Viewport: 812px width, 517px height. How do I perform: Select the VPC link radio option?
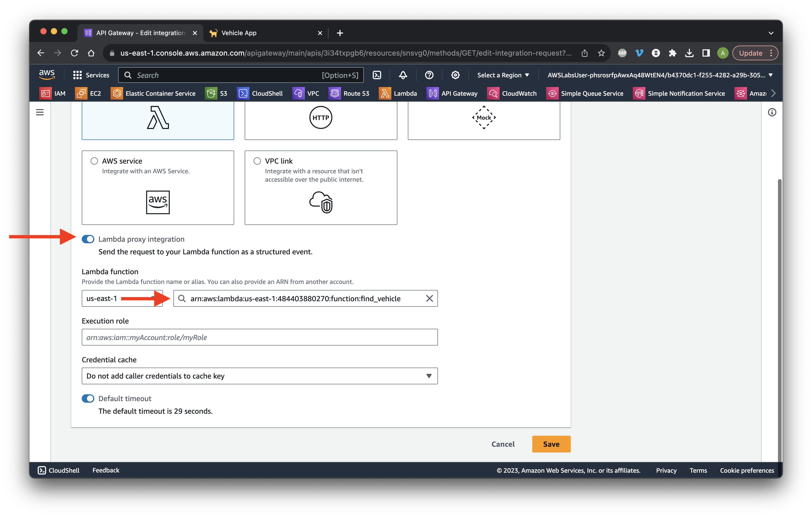coord(257,161)
